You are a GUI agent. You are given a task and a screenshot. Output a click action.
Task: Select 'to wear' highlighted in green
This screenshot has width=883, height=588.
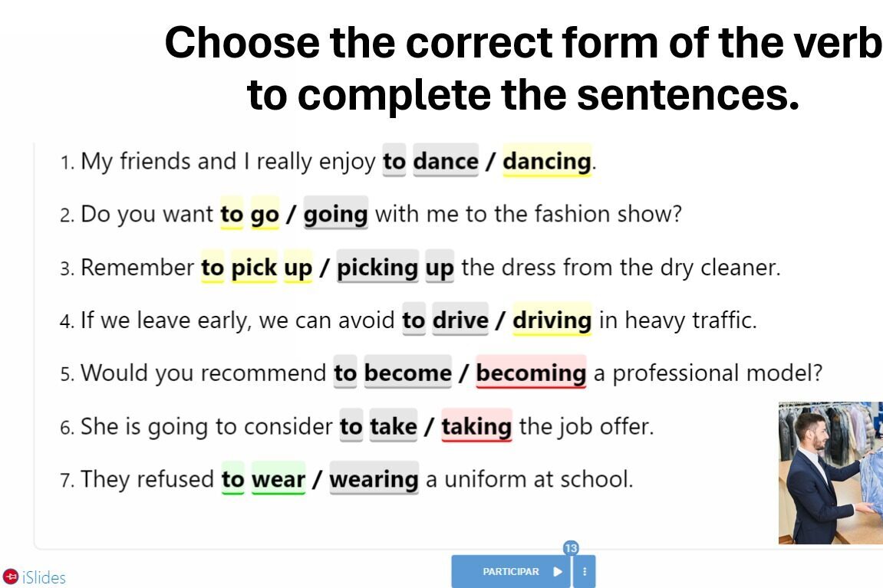click(264, 479)
